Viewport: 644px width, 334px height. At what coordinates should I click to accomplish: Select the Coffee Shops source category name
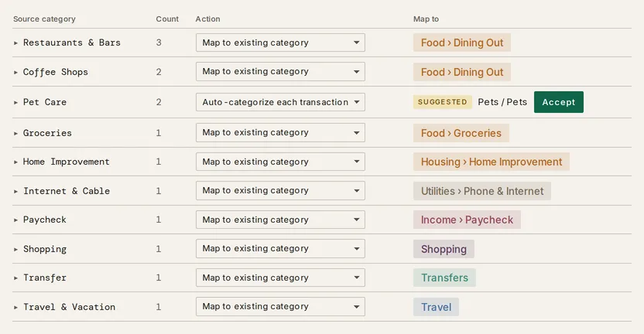tap(56, 72)
